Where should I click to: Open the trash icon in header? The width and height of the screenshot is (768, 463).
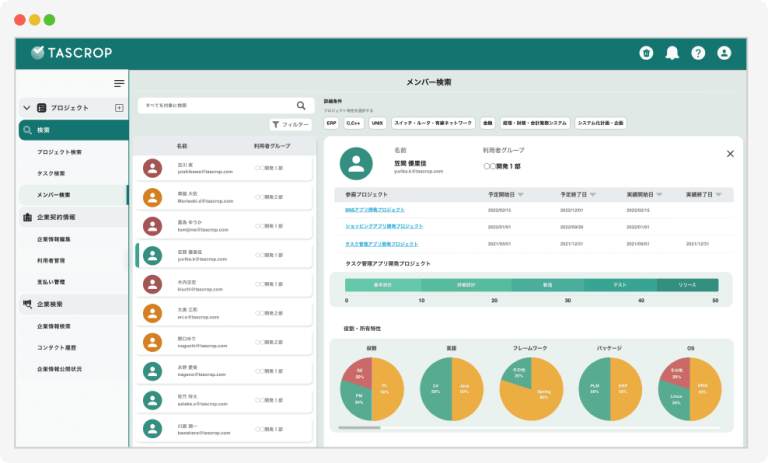click(646, 53)
